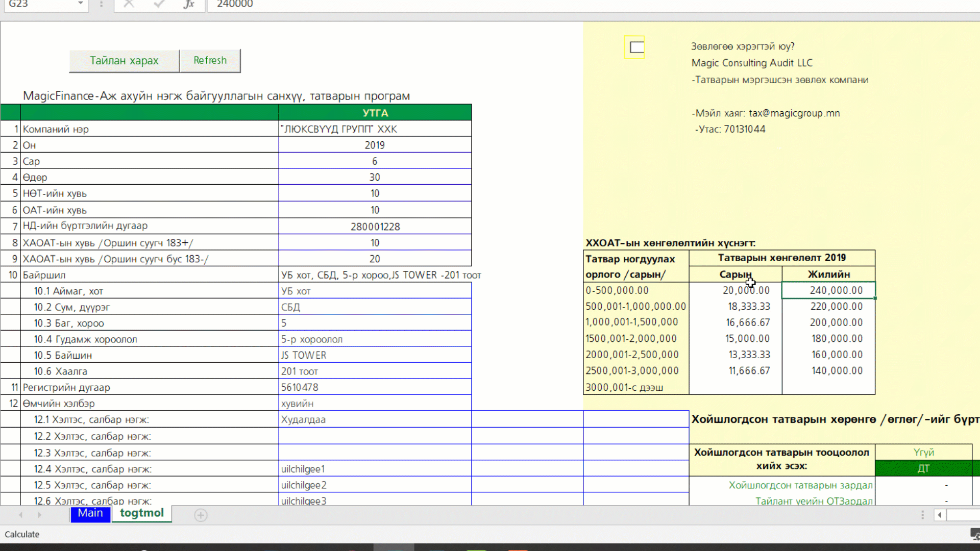
Task: Click the next sheet navigation arrow
Action: 39,515
